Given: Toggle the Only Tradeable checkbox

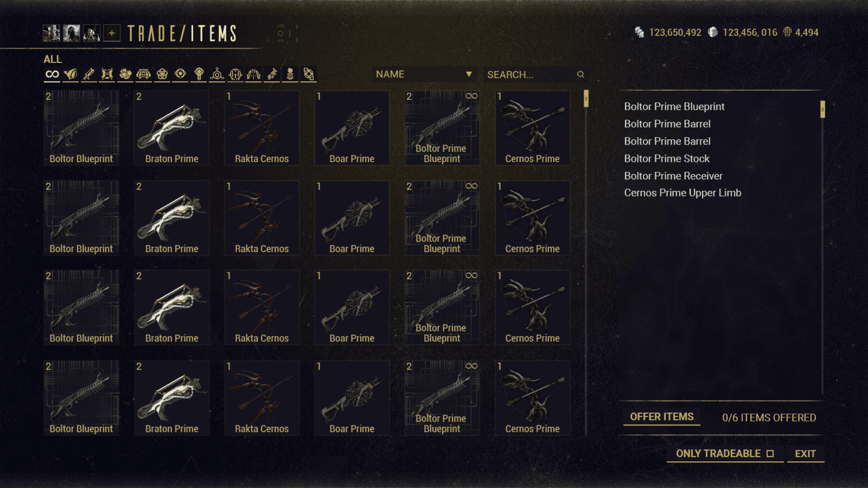Looking at the screenshot, I should (x=770, y=454).
